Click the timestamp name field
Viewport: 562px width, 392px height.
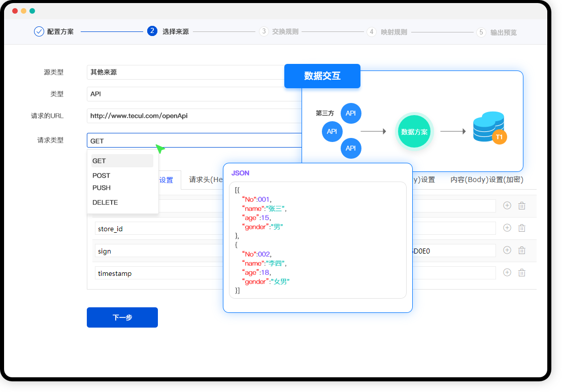[159, 273]
